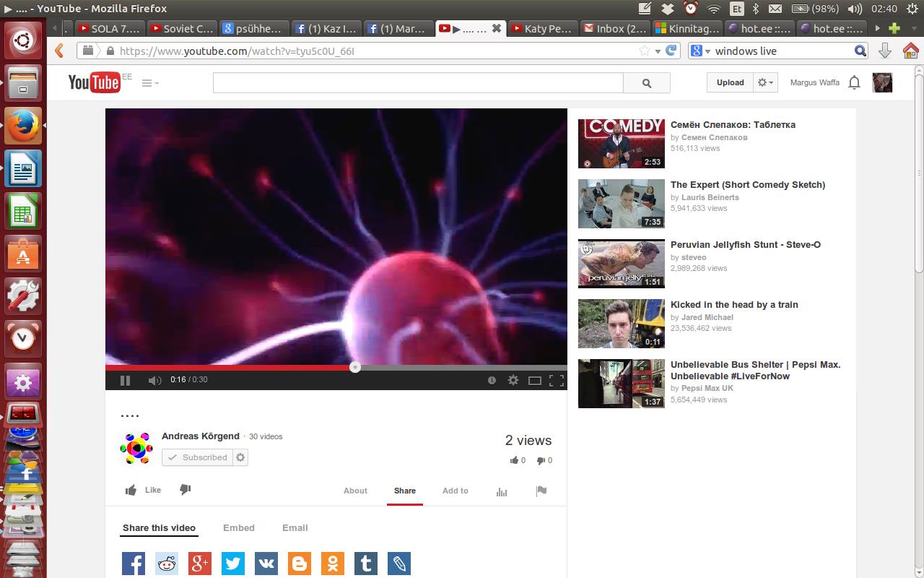Image resolution: width=924 pixels, height=578 pixels.
Task: Share the video on Reddit
Action: [167, 564]
